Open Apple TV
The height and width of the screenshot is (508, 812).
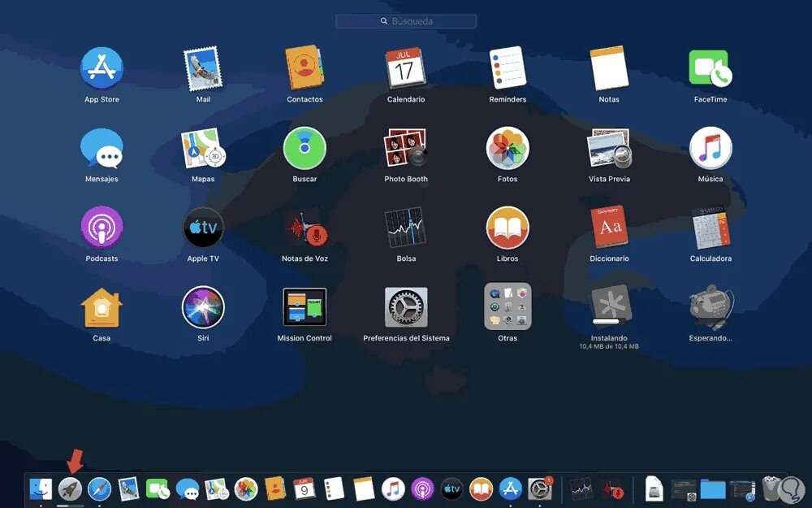(x=203, y=229)
